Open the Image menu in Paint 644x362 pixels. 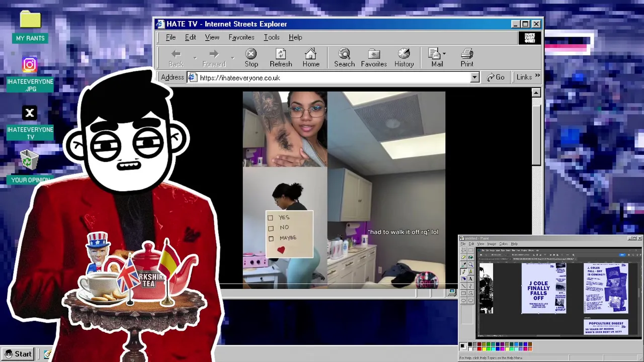[x=492, y=244]
